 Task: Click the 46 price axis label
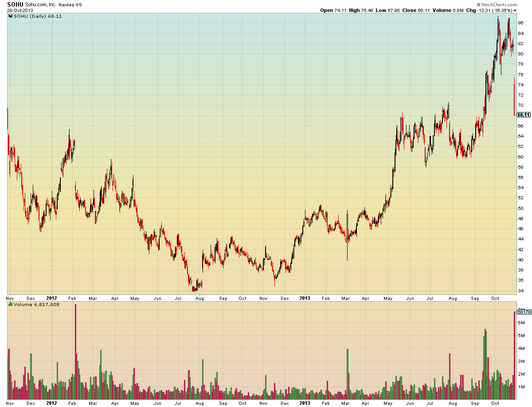pyautogui.click(x=521, y=229)
